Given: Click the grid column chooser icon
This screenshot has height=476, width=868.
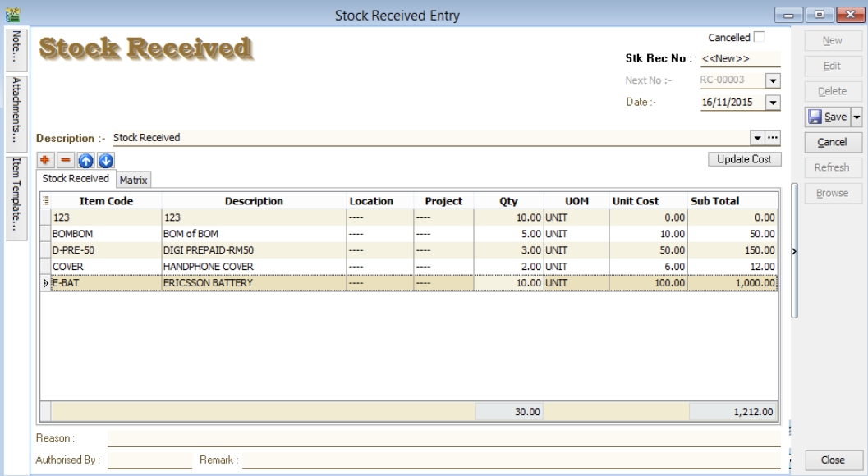Looking at the screenshot, I should tap(45, 200).
